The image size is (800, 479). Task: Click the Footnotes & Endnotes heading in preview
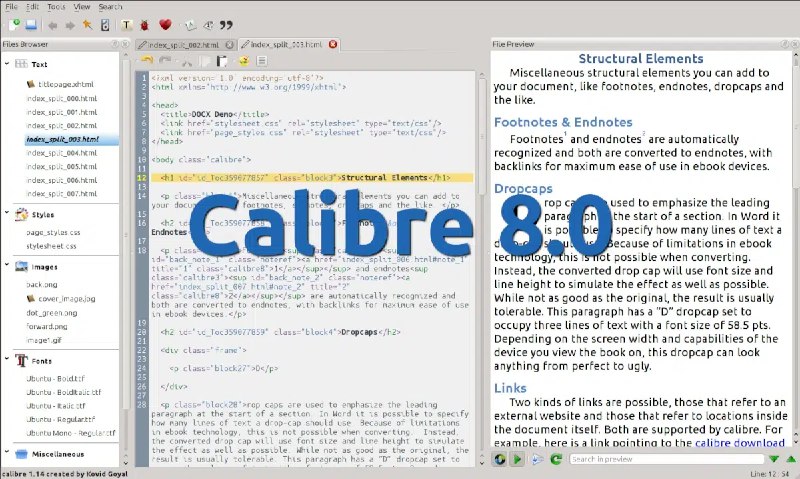click(x=563, y=122)
